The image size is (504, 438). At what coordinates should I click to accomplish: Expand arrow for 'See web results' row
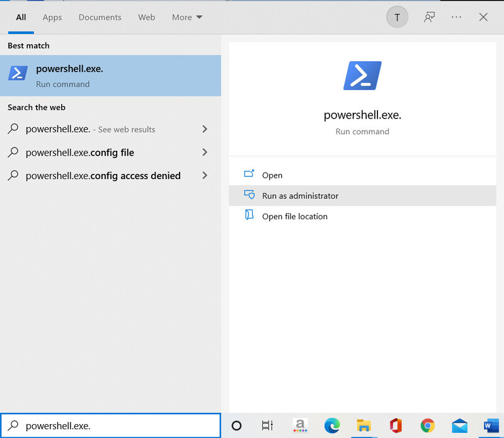click(x=205, y=129)
